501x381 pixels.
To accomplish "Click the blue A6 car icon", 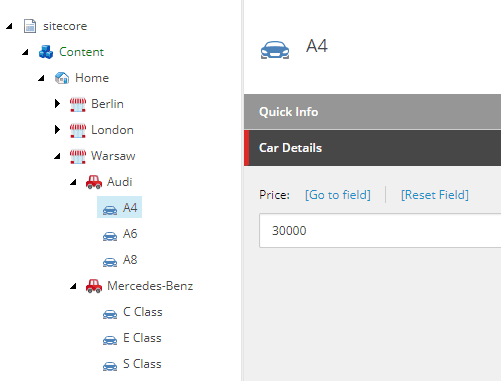I will tap(110, 236).
